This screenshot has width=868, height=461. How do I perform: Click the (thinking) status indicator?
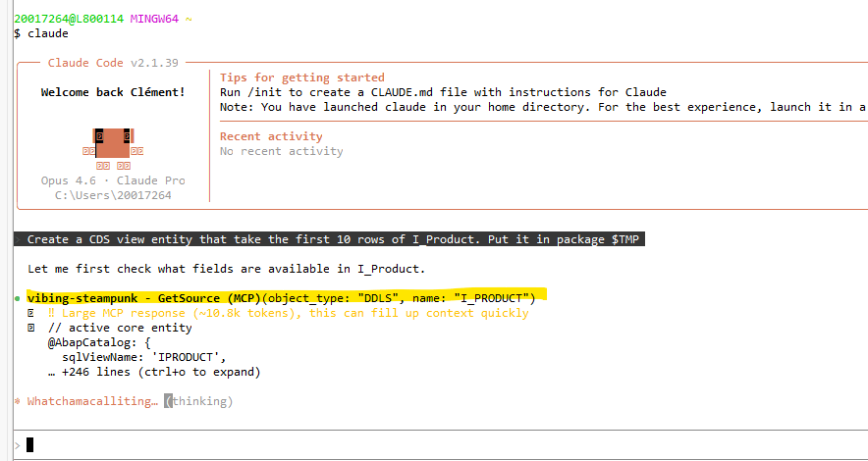pos(202,402)
